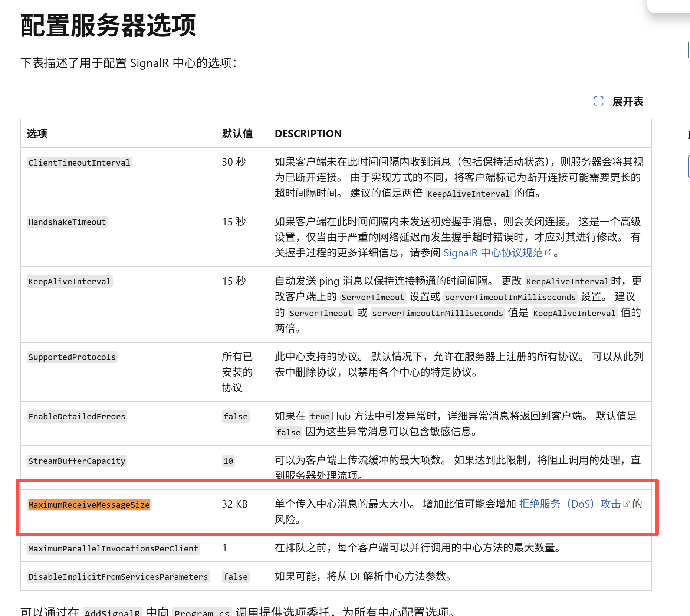Click the external link icon after 中心协议规范
This screenshot has height=616, width=690.
pos(548,252)
